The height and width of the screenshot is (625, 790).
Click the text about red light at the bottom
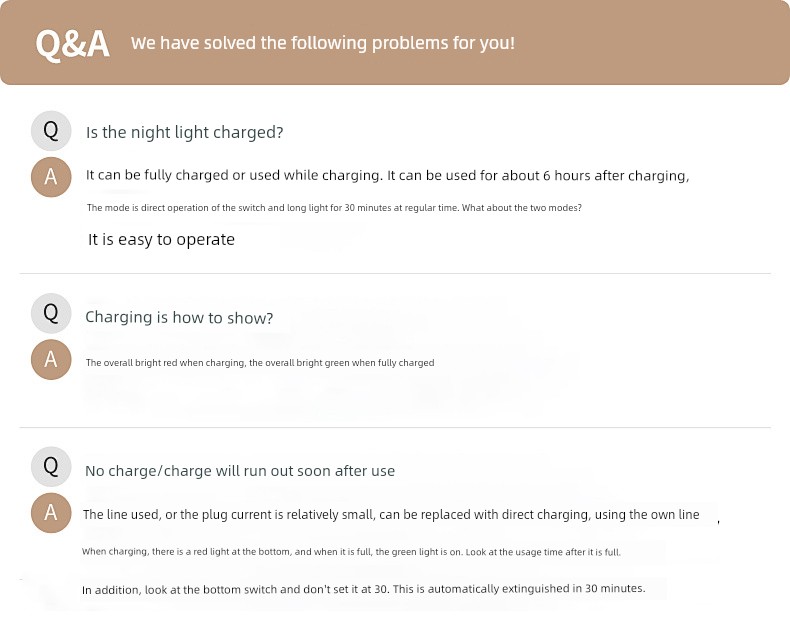(x=351, y=552)
